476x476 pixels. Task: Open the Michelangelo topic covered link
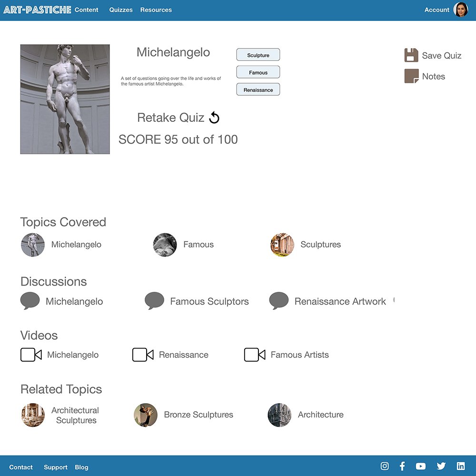click(76, 244)
